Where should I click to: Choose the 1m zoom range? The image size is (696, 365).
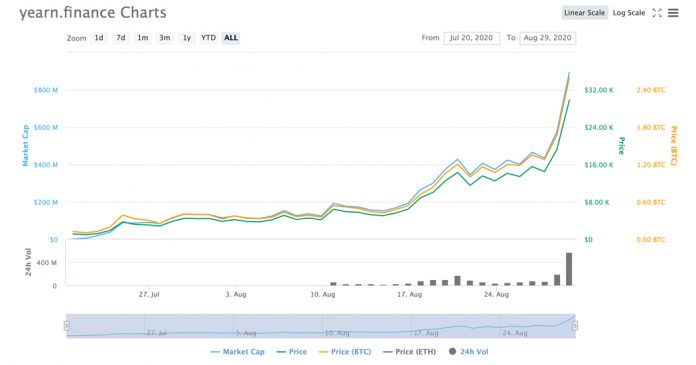[x=142, y=38]
